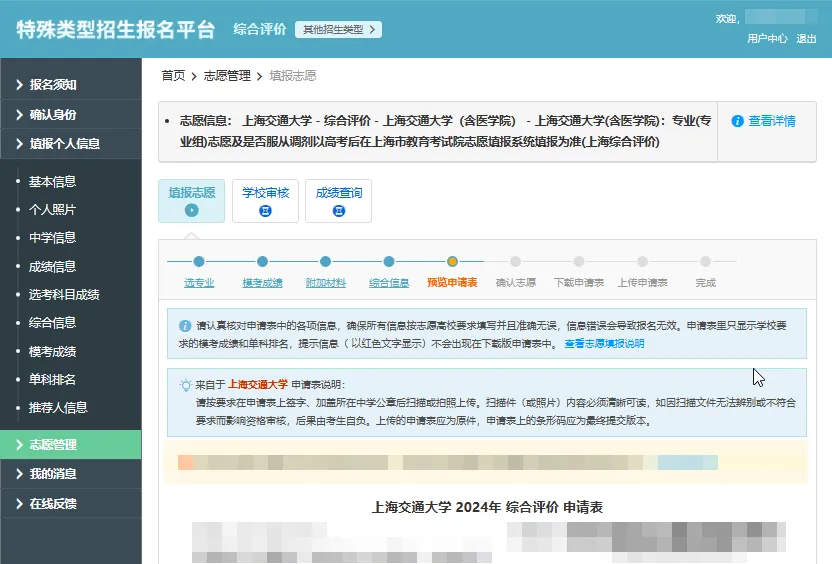Image resolution: width=832 pixels, height=564 pixels.
Task: Click the step dot above 选专业
Action: 199,262
